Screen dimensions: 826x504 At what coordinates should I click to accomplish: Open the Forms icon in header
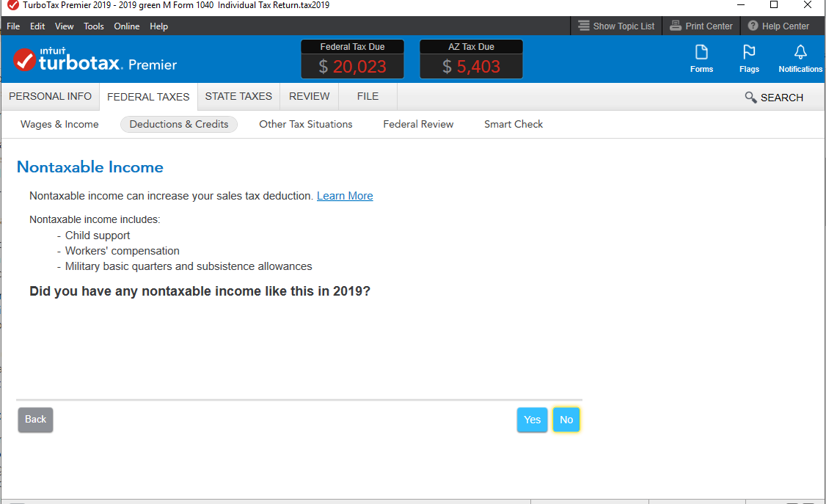[x=701, y=59]
